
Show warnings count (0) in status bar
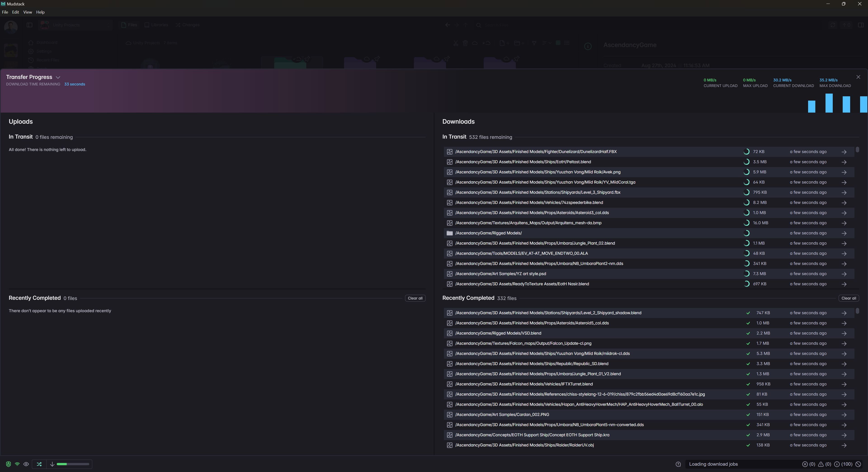824,464
